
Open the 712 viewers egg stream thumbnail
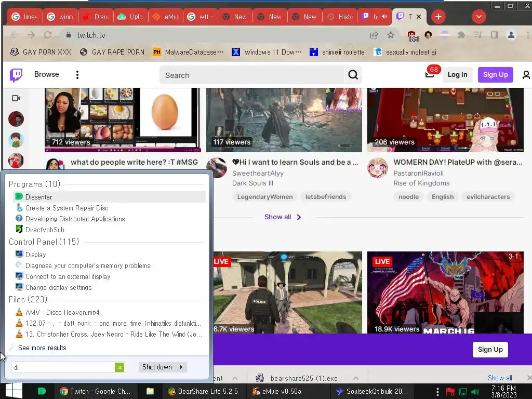[123, 120]
